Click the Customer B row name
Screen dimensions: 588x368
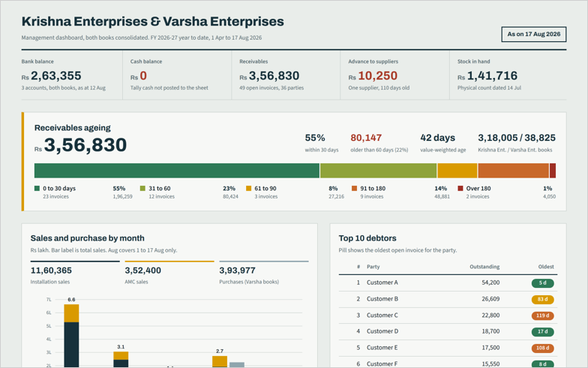(x=382, y=299)
